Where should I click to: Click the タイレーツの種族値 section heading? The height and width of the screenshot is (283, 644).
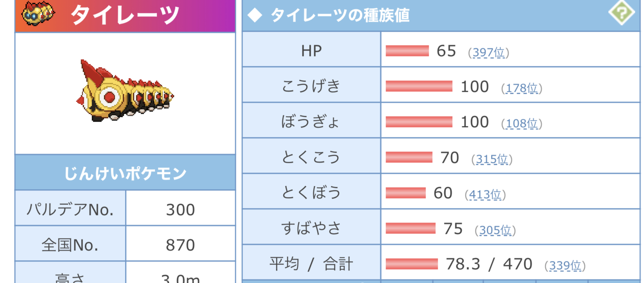click(x=340, y=15)
